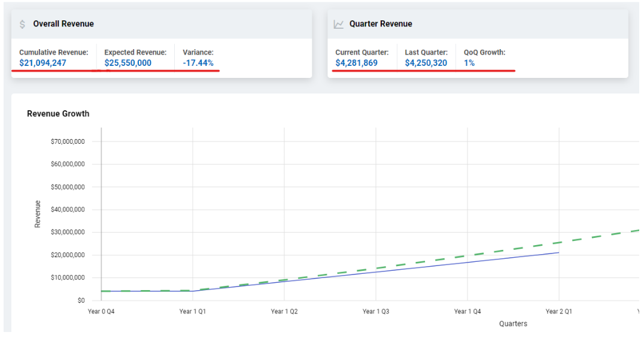Click the QoQ Growth value 1%
Viewport: 644px width, 338px height.
[x=469, y=63]
